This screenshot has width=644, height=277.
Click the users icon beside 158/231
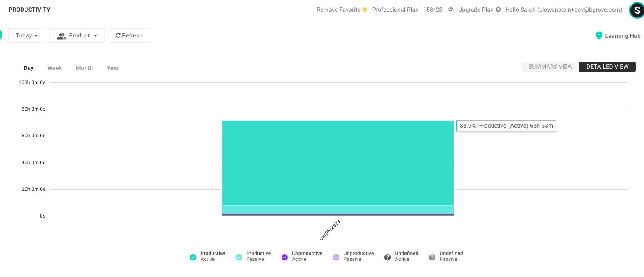point(451,10)
